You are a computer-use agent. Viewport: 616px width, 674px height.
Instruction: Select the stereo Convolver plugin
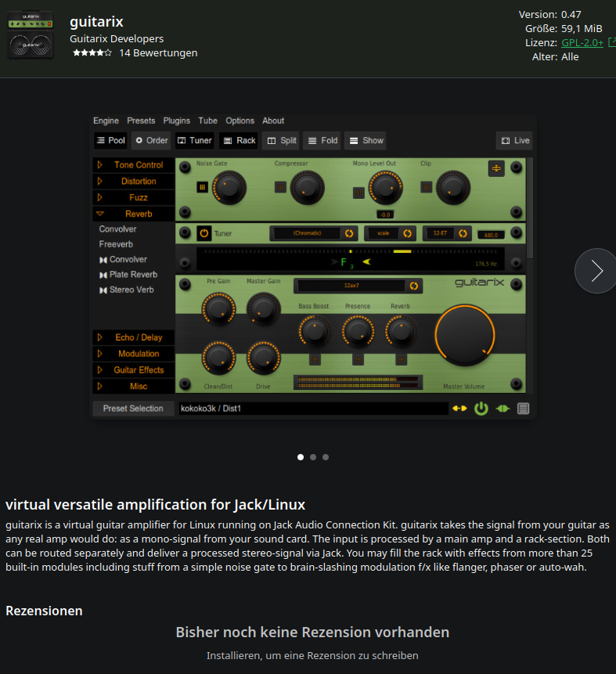coord(124,260)
